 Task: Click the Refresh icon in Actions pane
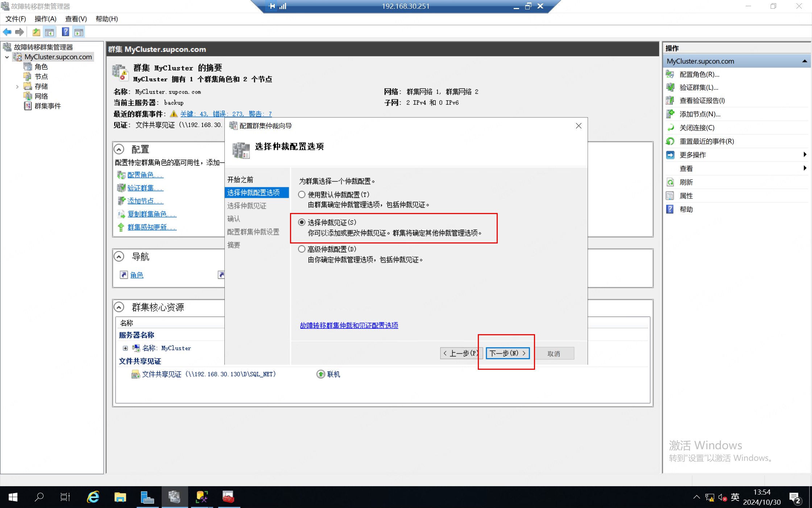coord(670,182)
